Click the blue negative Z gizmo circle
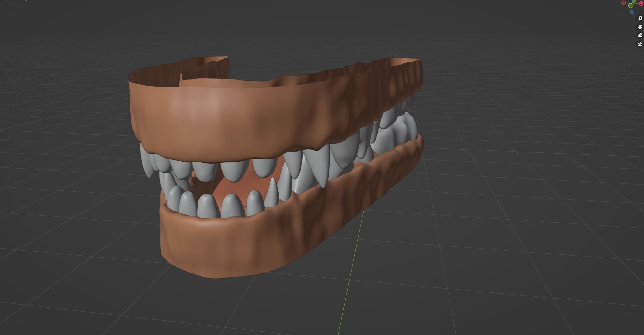The height and width of the screenshot is (335, 644). (x=632, y=12)
